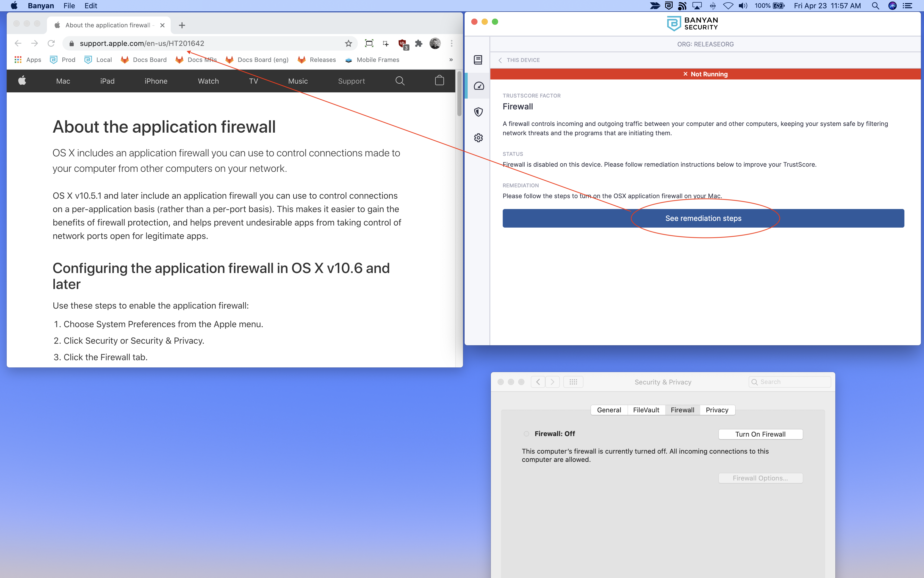Click the red shield extension icon with badge
Image resolution: width=924 pixels, height=578 pixels.
[403, 44]
